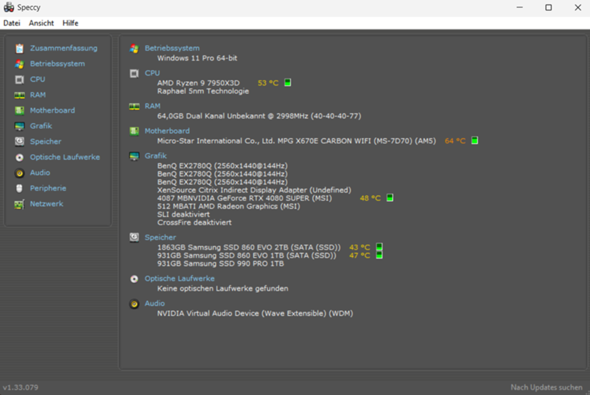Click the disc icon beside Optische Laufwerke heading

tap(134, 279)
